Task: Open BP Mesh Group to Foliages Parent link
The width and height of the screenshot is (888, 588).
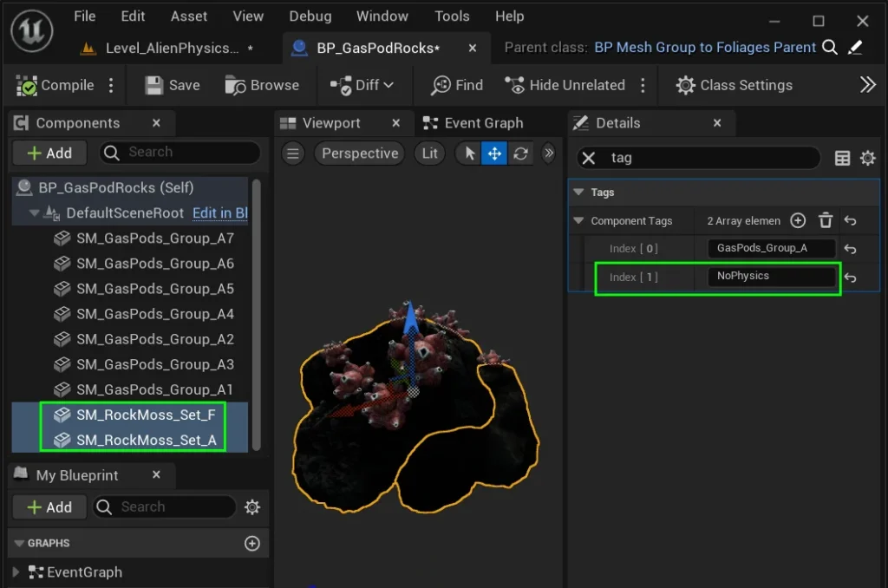Action: point(705,48)
